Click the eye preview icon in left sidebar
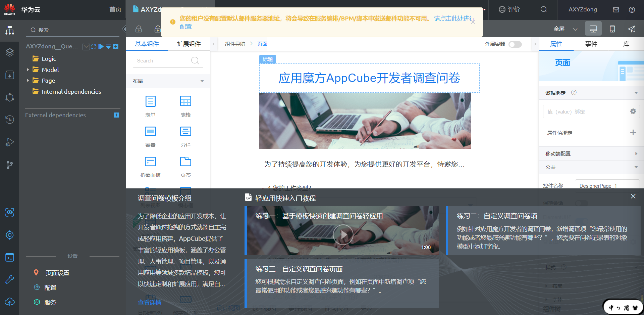This screenshot has width=644, height=315. click(10, 212)
